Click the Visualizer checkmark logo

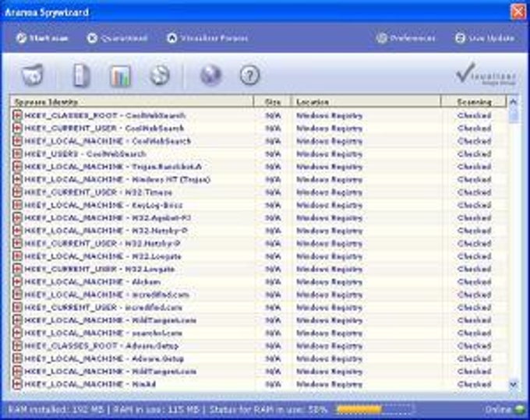pos(486,74)
